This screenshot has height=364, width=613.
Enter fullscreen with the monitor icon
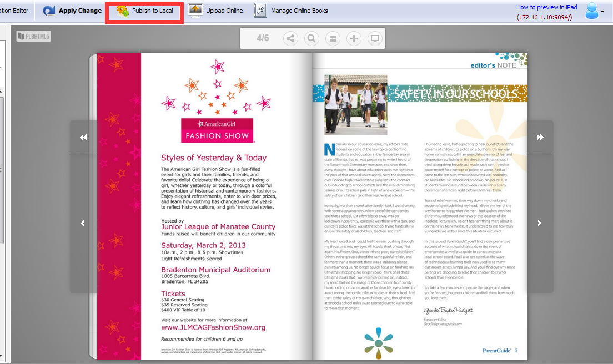click(x=375, y=38)
